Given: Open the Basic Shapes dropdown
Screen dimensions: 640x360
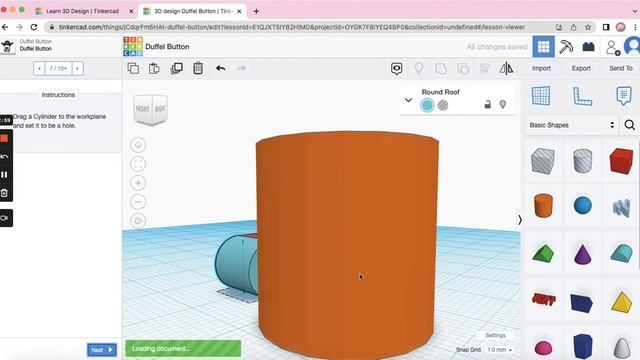Looking at the screenshot, I should click(x=571, y=125).
